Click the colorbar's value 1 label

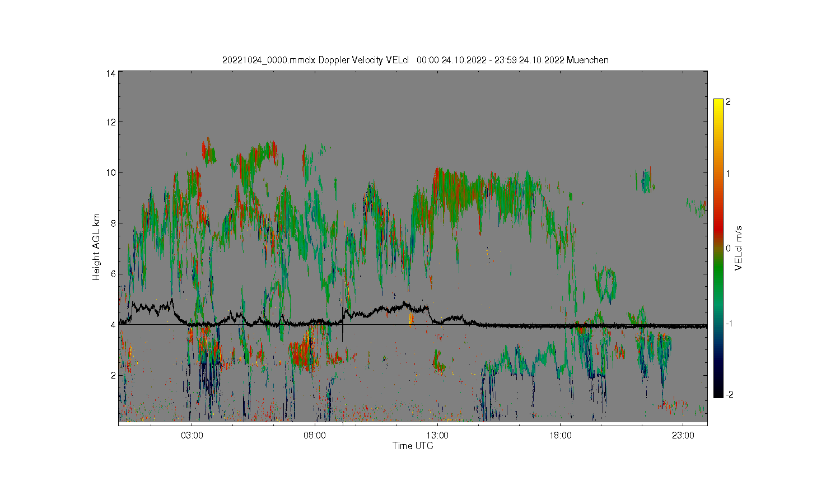(728, 174)
